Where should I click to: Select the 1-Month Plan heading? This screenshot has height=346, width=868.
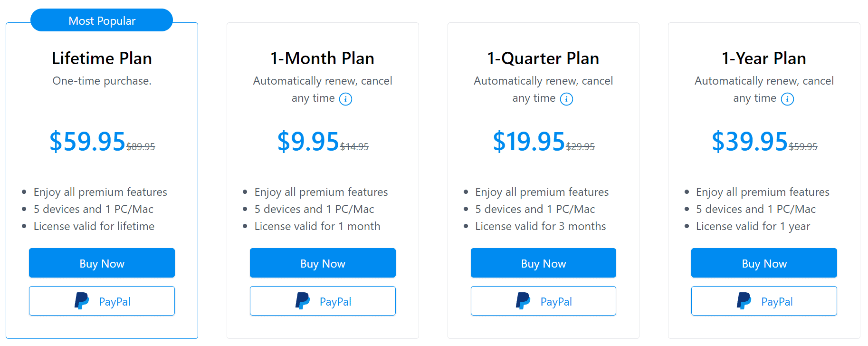(x=322, y=58)
